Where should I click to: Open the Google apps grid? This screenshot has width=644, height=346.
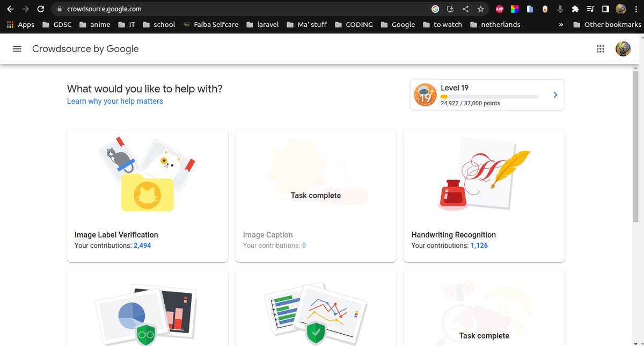click(601, 49)
